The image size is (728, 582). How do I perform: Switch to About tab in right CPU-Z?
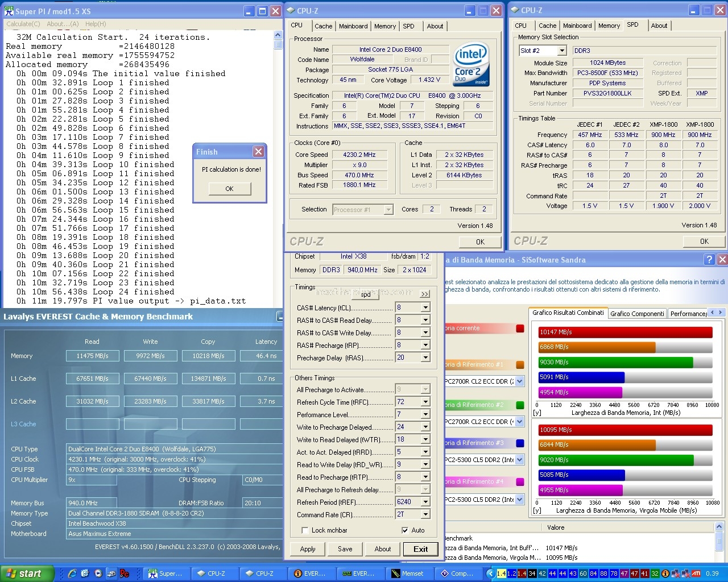pos(659,26)
